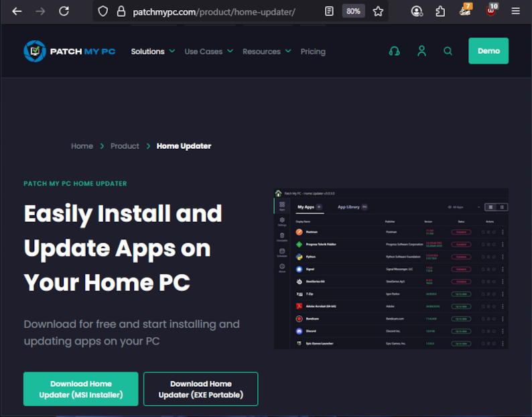The width and height of the screenshot is (532, 417).
Task: Open the extensions puzzle icon
Action: (x=440, y=11)
